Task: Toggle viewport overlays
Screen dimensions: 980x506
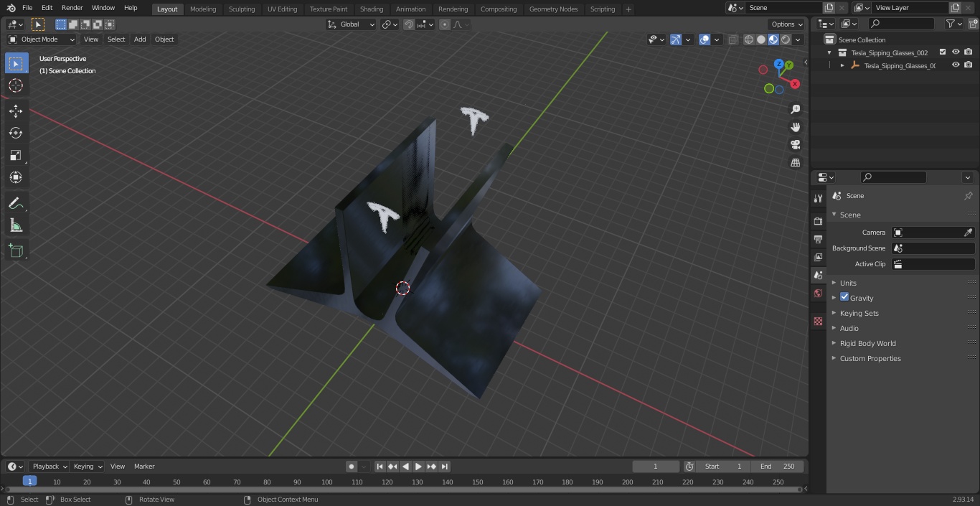Action: tap(705, 39)
